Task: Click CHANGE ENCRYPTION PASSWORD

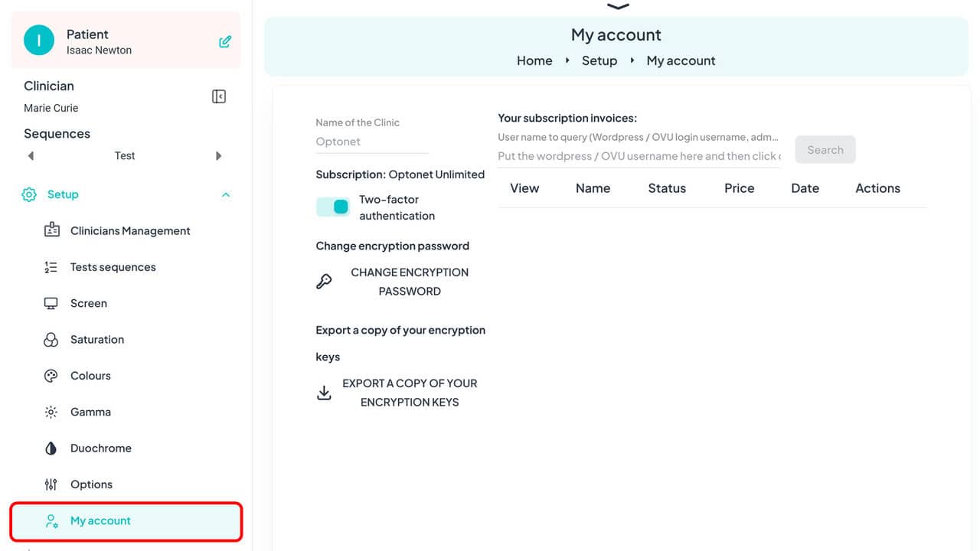Action: tap(410, 282)
